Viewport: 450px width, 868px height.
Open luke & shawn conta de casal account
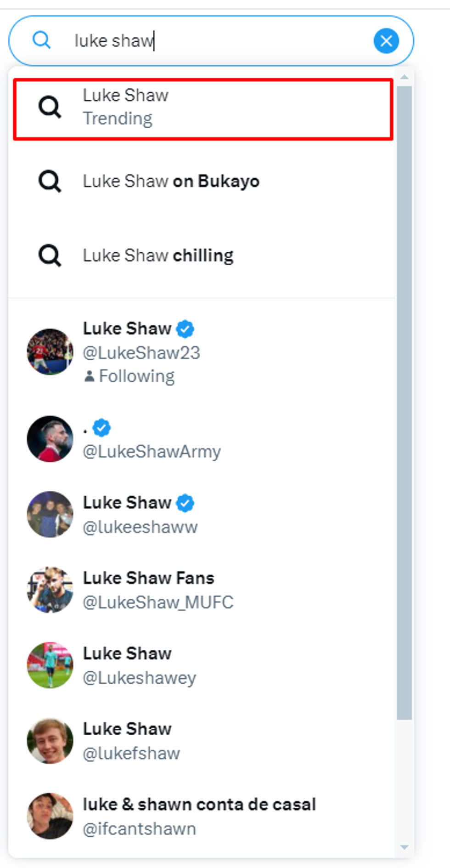point(199,816)
